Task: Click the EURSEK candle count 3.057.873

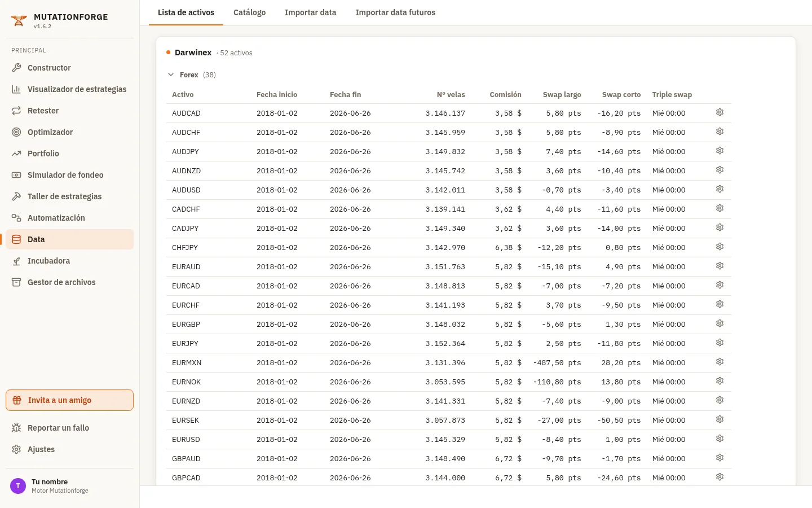Action: tap(445, 421)
